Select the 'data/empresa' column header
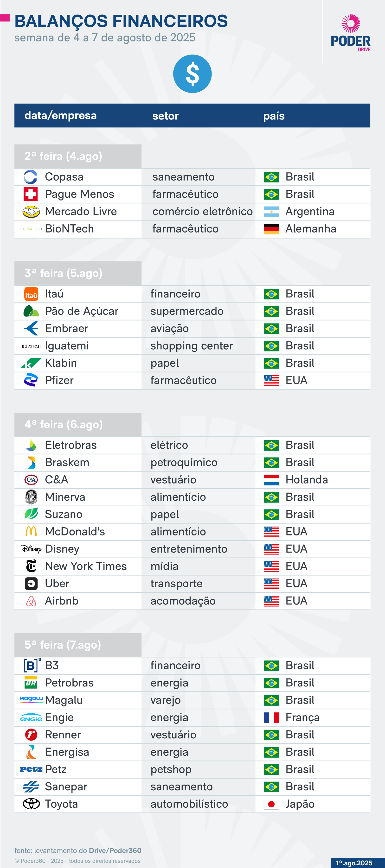This screenshot has width=385, height=868. pyautogui.click(x=61, y=116)
